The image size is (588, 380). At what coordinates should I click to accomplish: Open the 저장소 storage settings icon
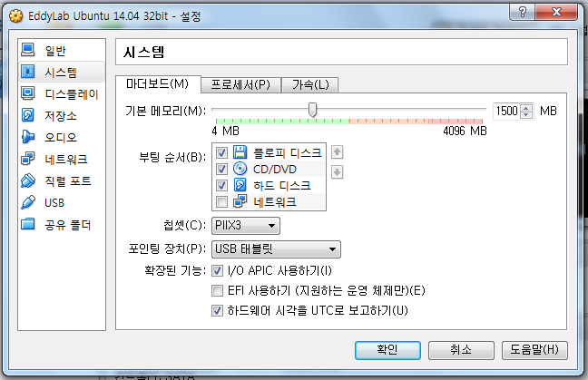pyautogui.click(x=28, y=115)
